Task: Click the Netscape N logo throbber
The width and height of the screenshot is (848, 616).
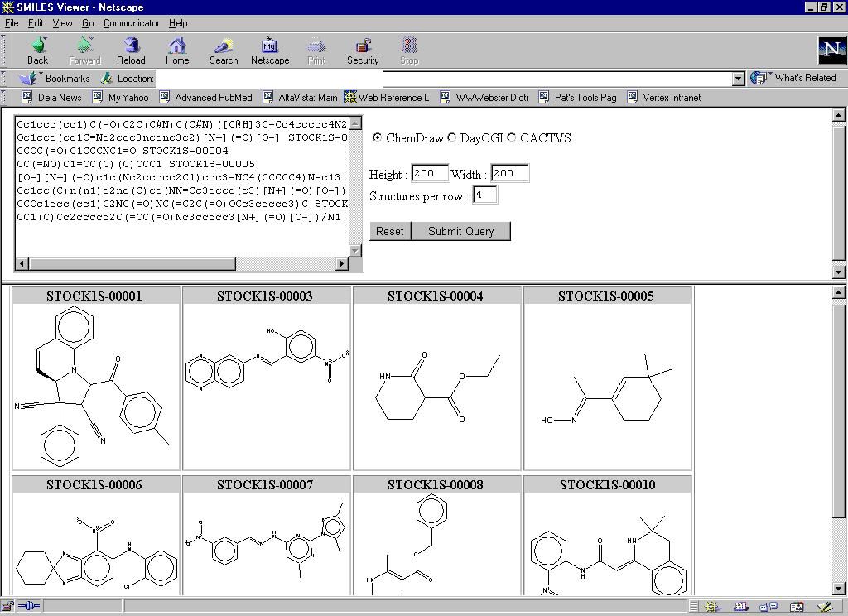Action: pos(831,51)
